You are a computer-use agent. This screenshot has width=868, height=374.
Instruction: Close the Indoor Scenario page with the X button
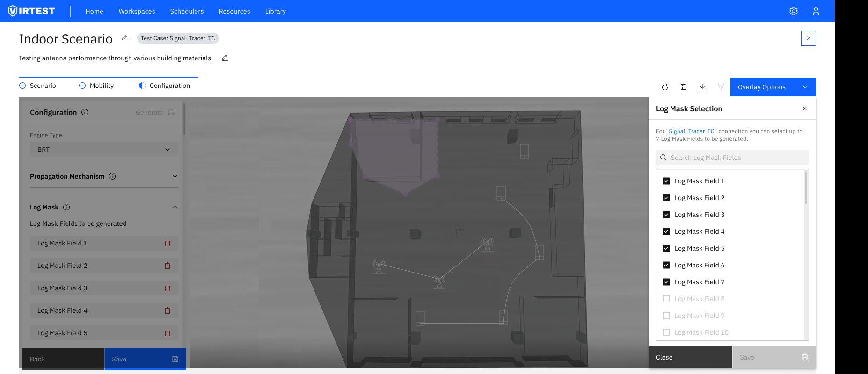pos(809,38)
